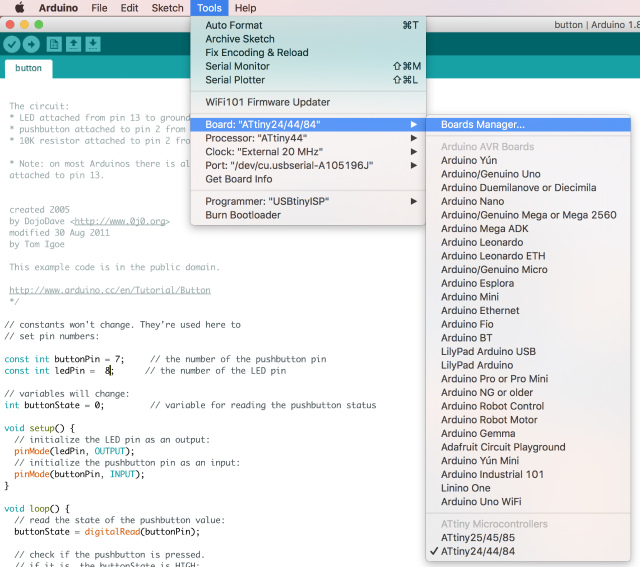Select Arduino Fio board
640x567 pixels.
coord(528,324)
